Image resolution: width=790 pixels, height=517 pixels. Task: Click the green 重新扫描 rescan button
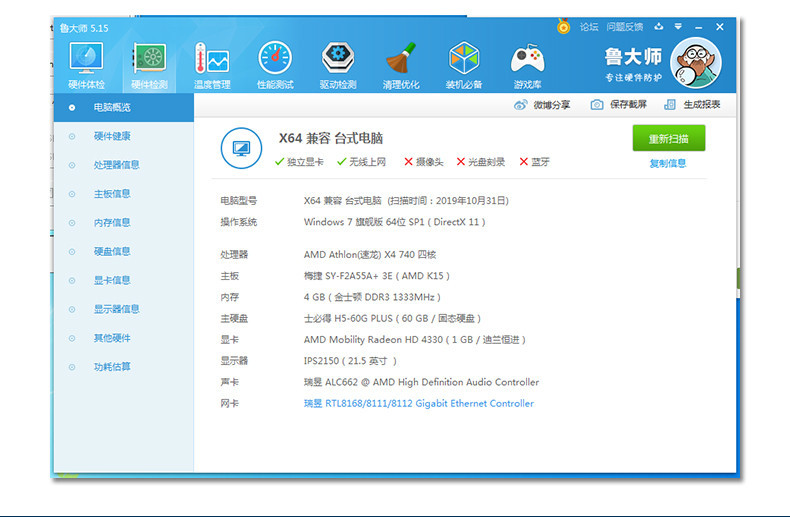click(669, 139)
